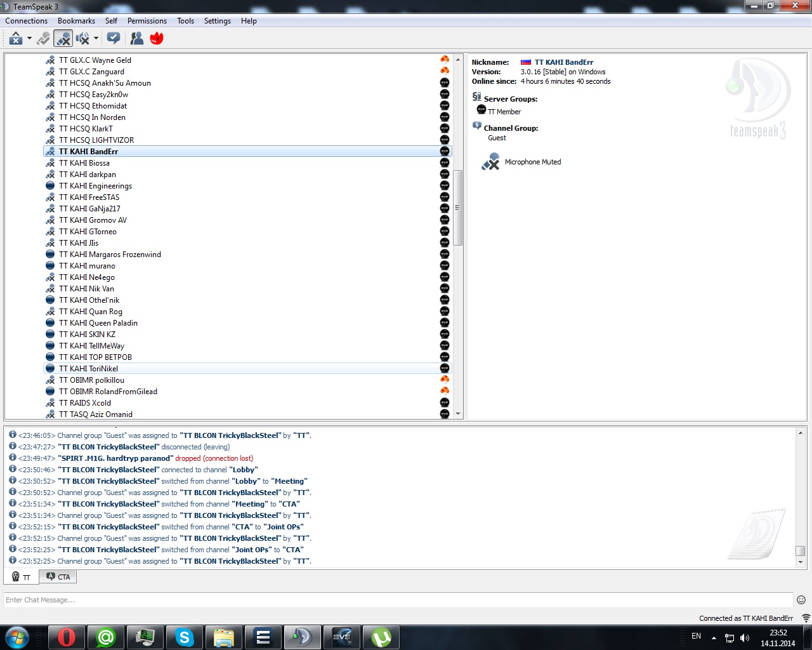Click the muted-mic status icon of TT KAHI BandErr
Image resolution: width=812 pixels, height=650 pixels.
pyautogui.click(x=50, y=152)
